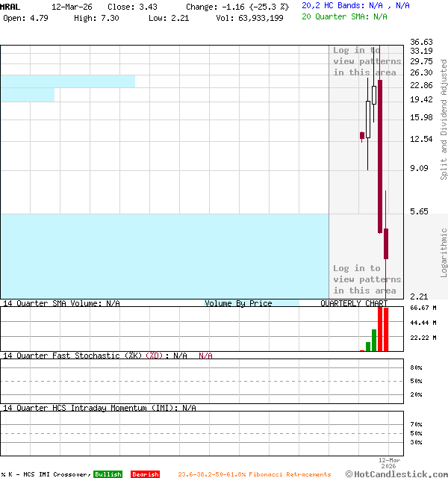The width and height of the screenshot is (448, 478).
Task: Click the upper 'Log in to view patterns' text
Action: point(367,61)
